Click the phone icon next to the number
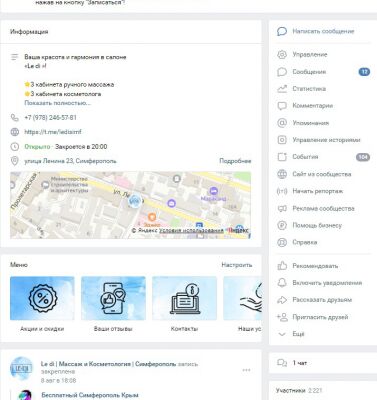The width and height of the screenshot is (377, 400). tap(14, 117)
